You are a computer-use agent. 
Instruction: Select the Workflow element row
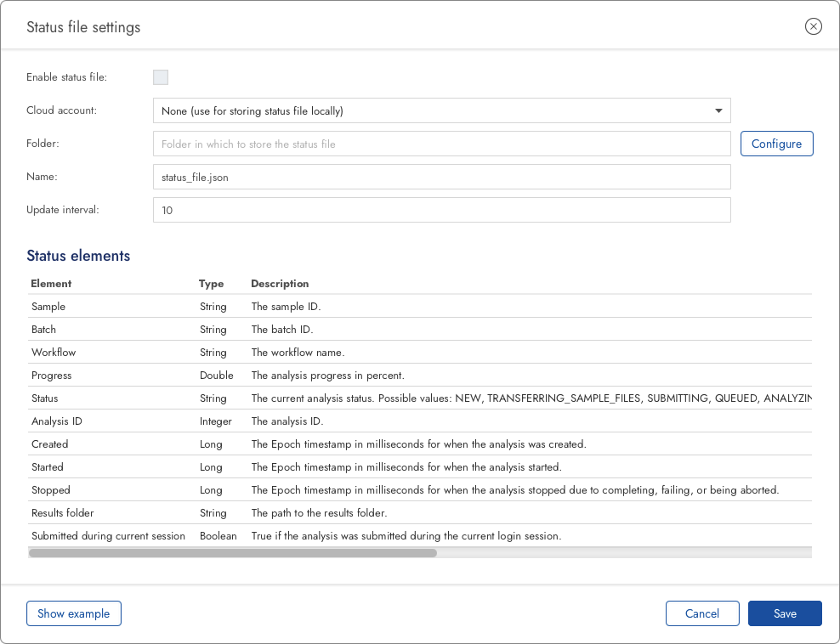click(x=54, y=353)
